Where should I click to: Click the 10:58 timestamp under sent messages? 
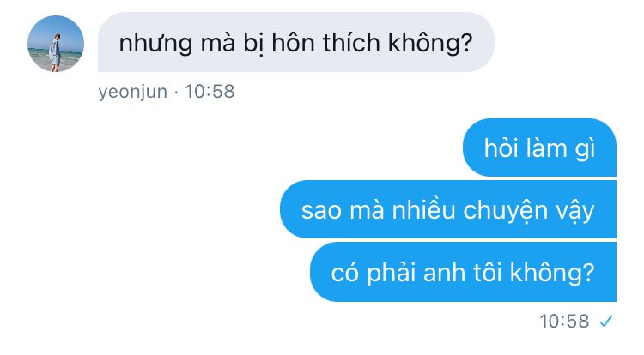[564, 321]
